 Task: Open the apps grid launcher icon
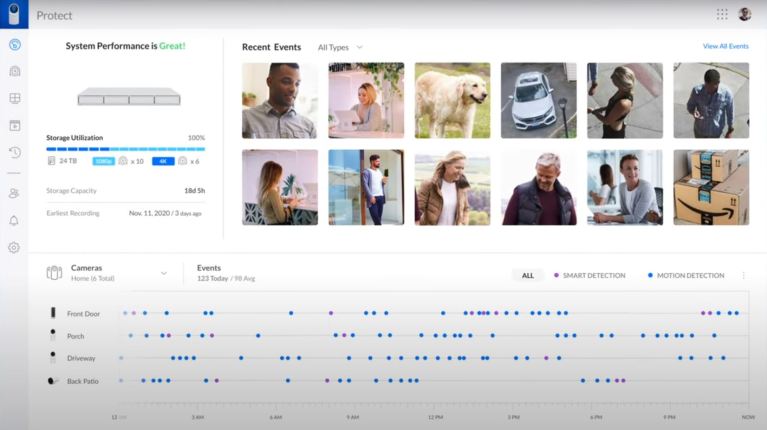pyautogui.click(x=722, y=14)
